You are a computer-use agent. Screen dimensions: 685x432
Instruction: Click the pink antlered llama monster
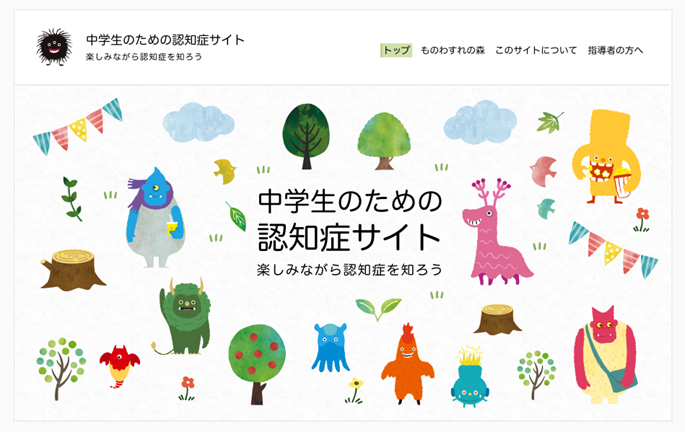point(497,232)
